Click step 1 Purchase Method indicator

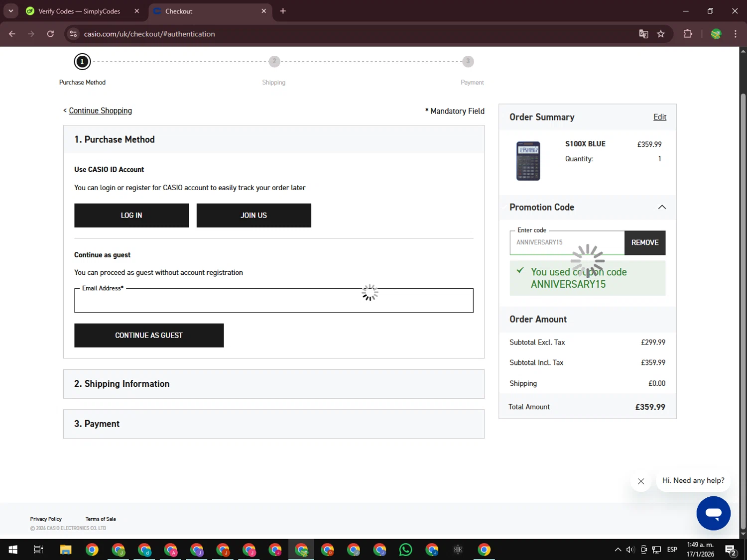coord(82,62)
